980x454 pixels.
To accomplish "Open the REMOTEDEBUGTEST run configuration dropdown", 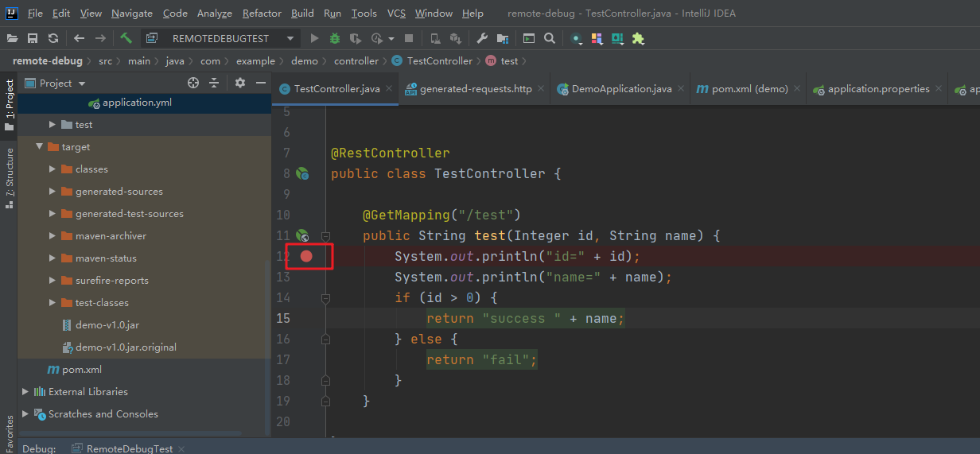I will click(x=220, y=38).
